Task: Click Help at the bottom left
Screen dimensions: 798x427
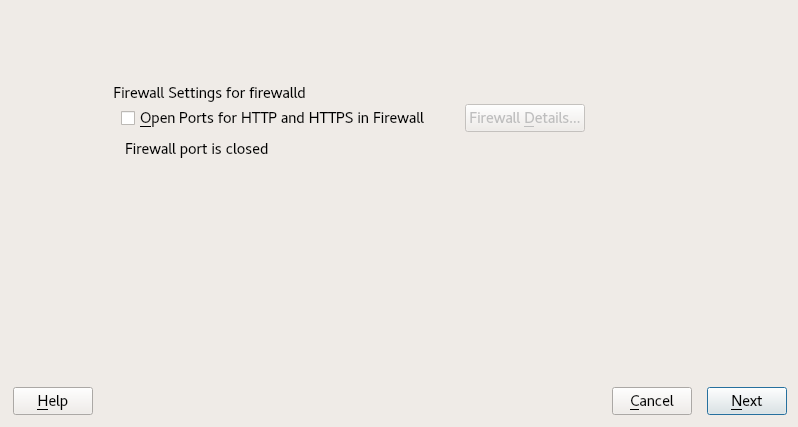Action: click(53, 401)
